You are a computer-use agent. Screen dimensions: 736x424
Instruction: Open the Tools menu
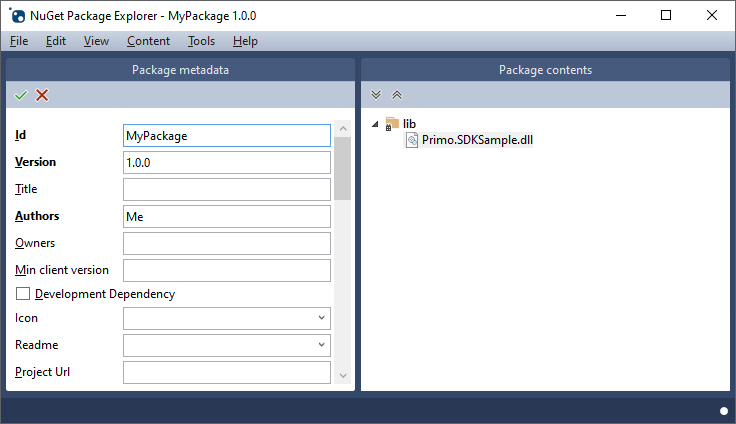tap(201, 41)
